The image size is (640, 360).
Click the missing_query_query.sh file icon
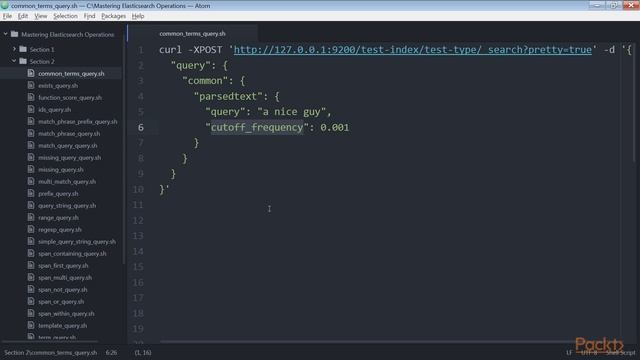pos(31,157)
